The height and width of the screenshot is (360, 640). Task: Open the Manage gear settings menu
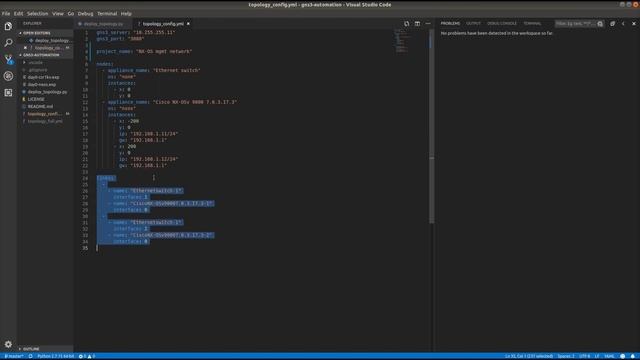click(x=8, y=344)
